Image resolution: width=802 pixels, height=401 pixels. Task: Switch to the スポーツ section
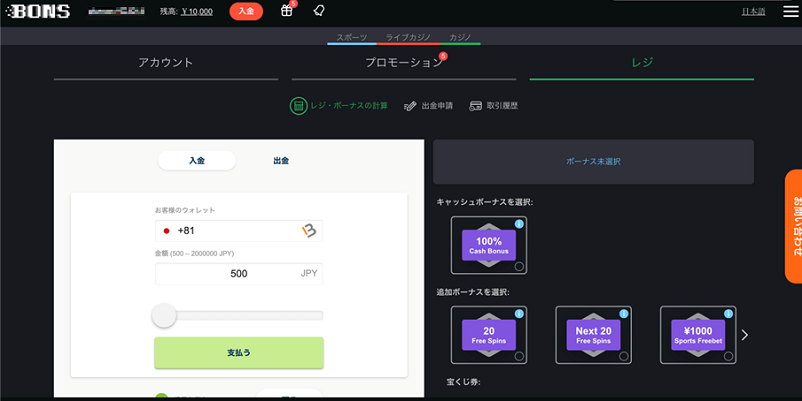(352, 37)
